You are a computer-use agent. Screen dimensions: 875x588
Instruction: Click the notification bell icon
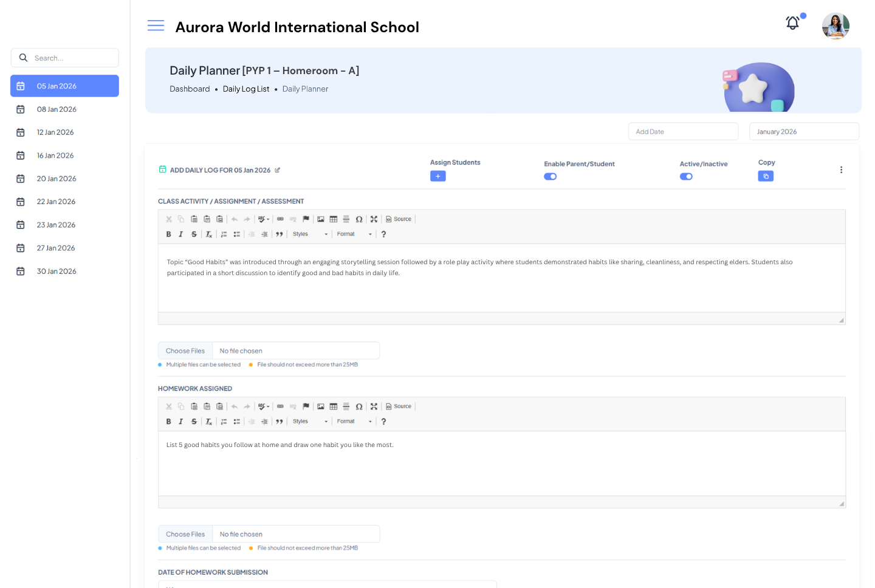792,24
